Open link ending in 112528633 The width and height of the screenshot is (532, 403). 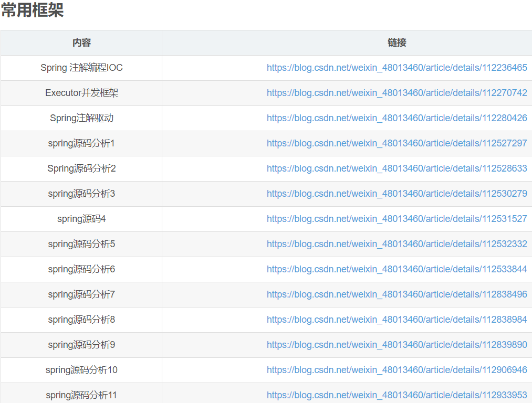point(397,168)
